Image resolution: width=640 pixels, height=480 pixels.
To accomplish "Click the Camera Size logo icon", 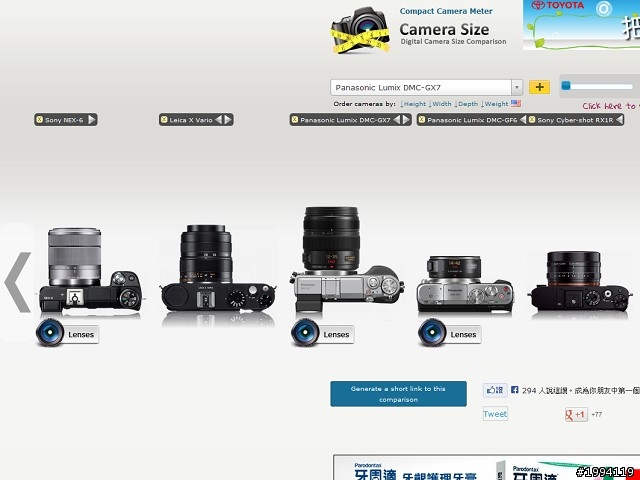I will (x=360, y=30).
